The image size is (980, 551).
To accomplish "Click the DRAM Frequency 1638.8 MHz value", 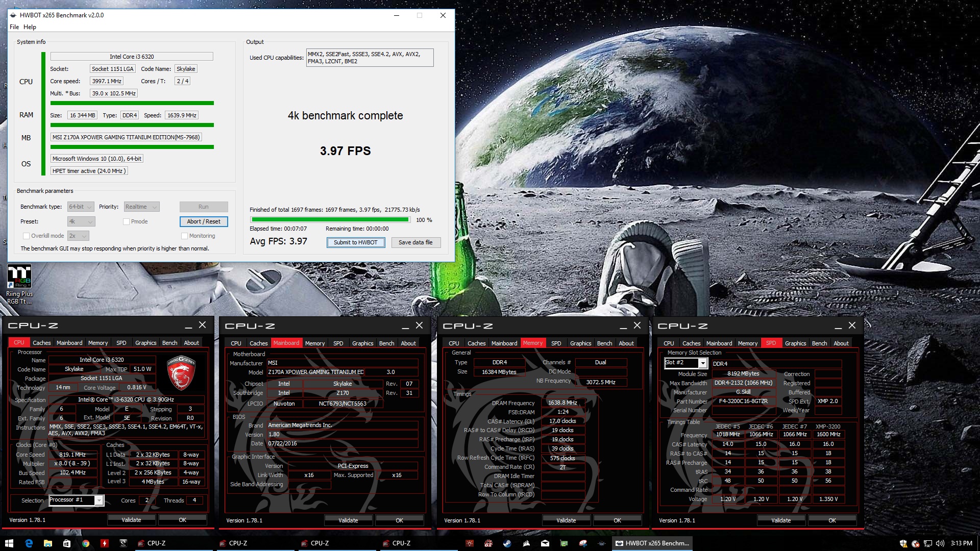I will (562, 403).
